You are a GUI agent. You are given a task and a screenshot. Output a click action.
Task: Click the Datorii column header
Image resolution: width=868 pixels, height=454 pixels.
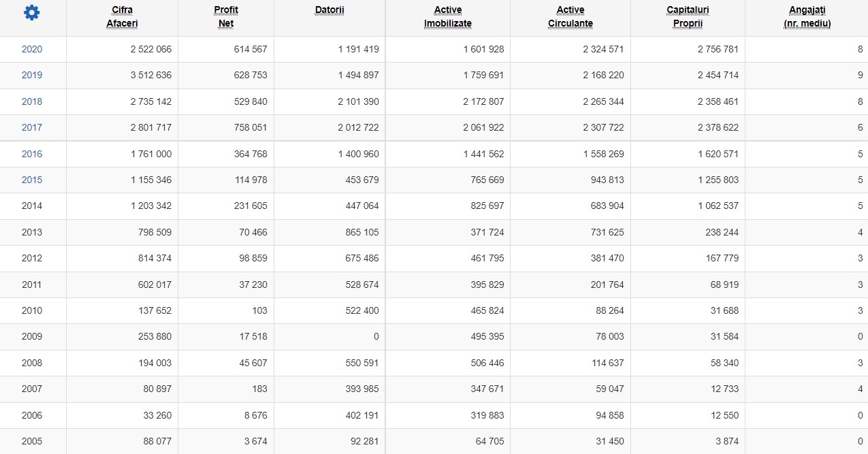329,10
